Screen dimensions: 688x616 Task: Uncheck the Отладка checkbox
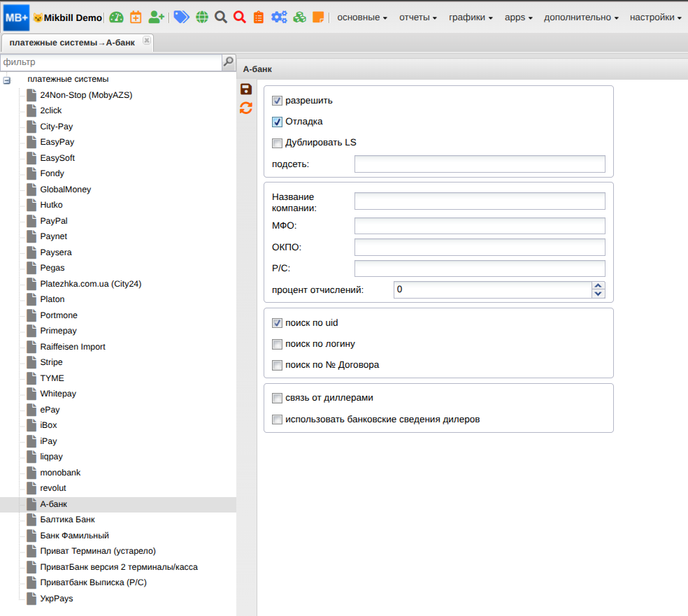pos(277,122)
